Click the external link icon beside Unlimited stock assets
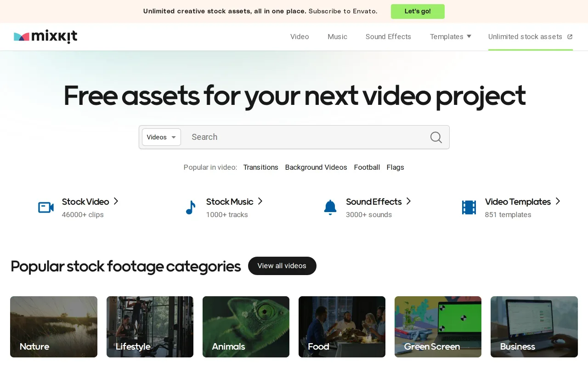This screenshot has width=588, height=368. click(x=570, y=37)
